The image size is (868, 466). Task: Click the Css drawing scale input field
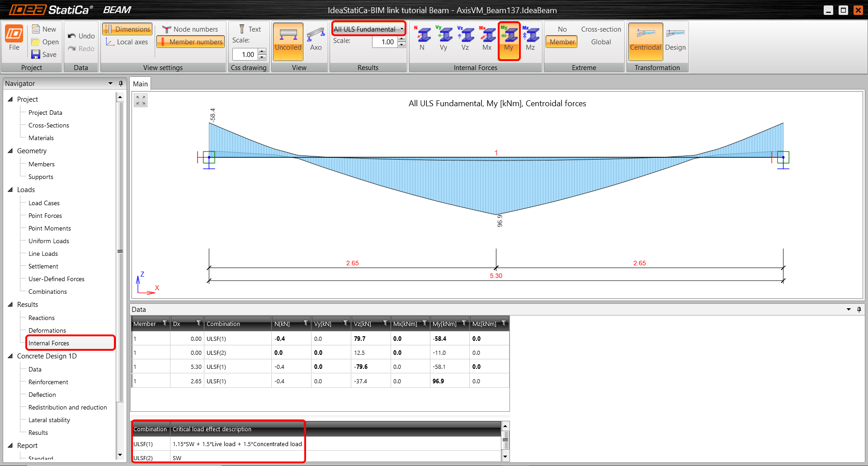[245, 55]
